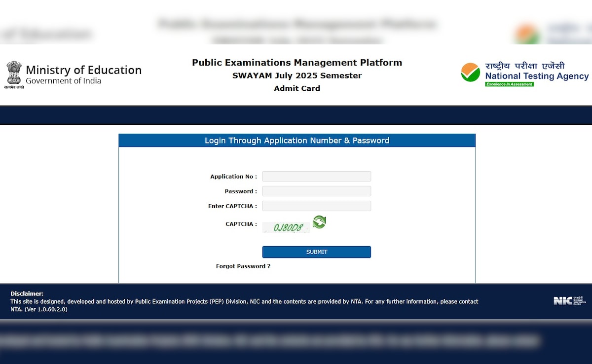Click the Ministry of Education heading text
The width and height of the screenshot is (592, 364).
tap(83, 70)
